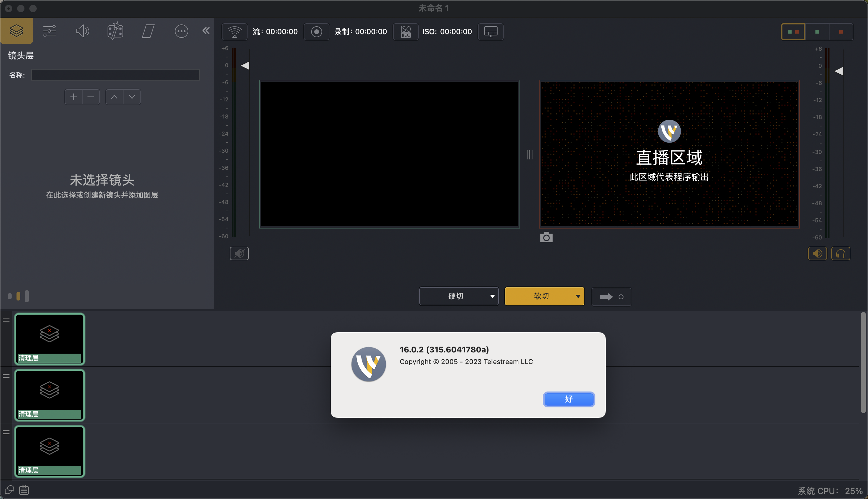Click 好 to dismiss the about dialog
Image resolution: width=868 pixels, height=499 pixels.
coord(568,399)
